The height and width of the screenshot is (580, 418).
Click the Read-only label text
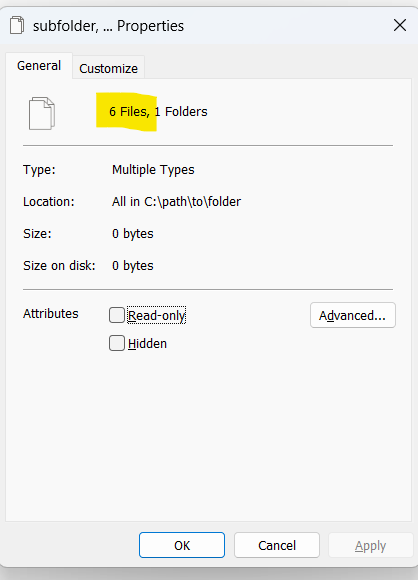coord(156,316)
